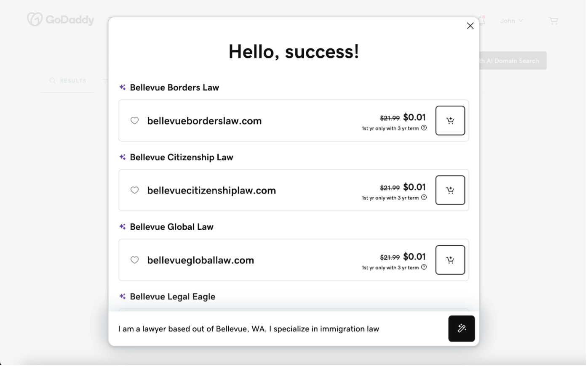
Task: Show term info for bellevueborderslaw.com price
Action: [424, 128]
